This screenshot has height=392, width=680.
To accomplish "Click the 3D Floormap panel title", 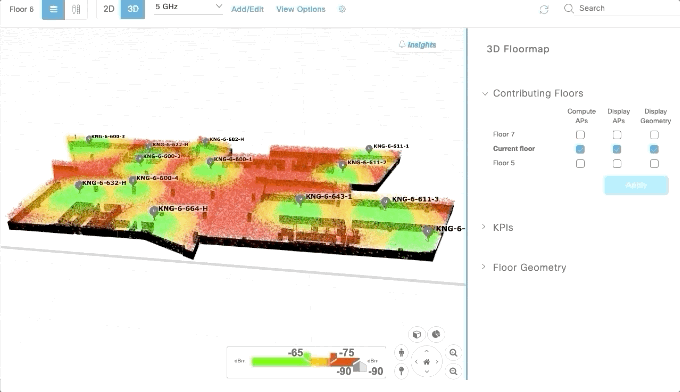I will 518,49.
